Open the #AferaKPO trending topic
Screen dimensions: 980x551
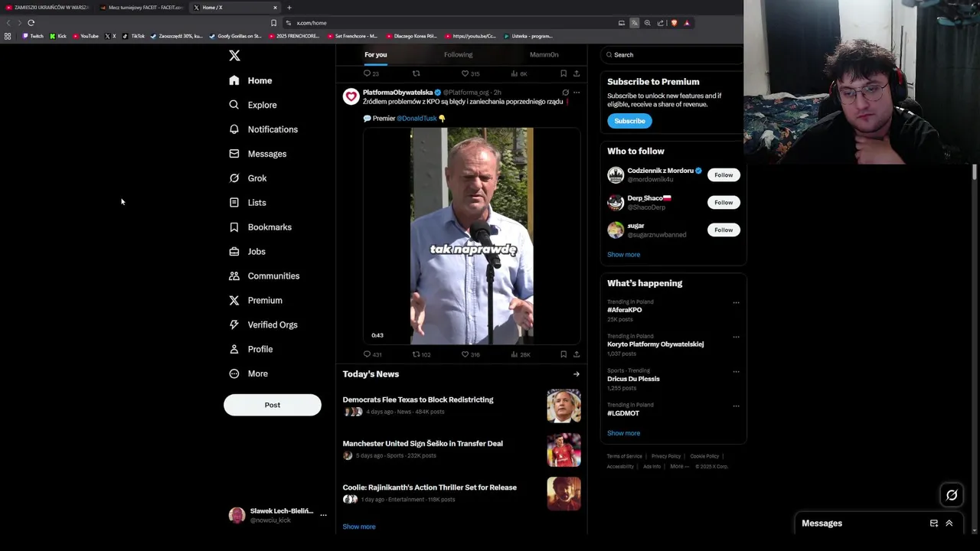click(625, 310)
